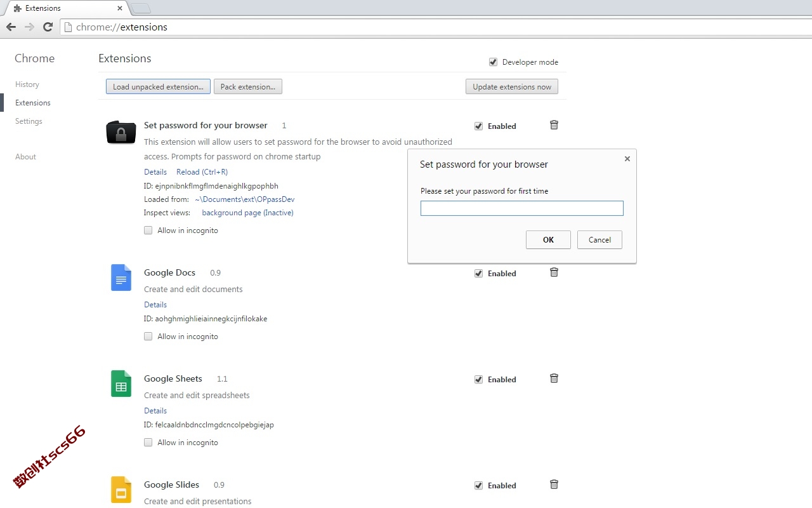The height and width of the screenshot is (508, 812).
Task: Close the password dialog with X
Action: [x=627, y=159]
